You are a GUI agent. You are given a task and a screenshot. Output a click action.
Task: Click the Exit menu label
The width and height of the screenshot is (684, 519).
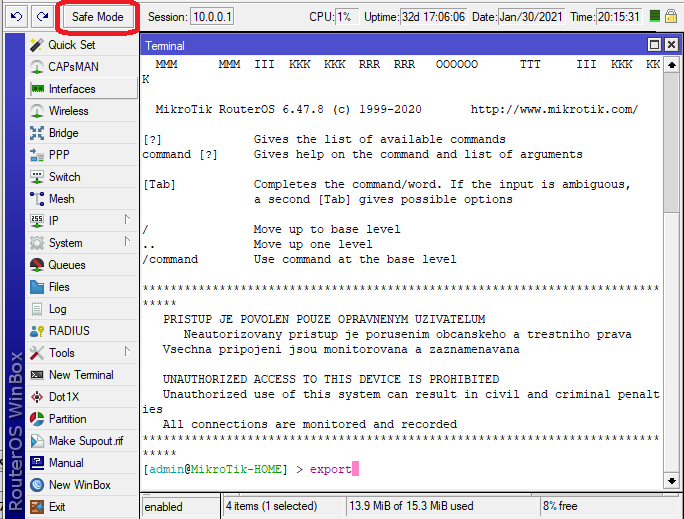57,507
